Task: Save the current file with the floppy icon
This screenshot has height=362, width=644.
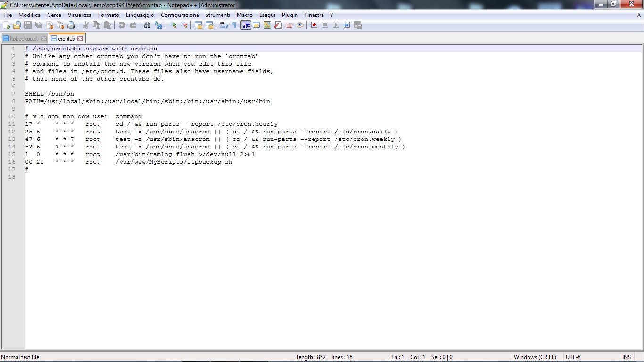Action: tap(28, 25)
